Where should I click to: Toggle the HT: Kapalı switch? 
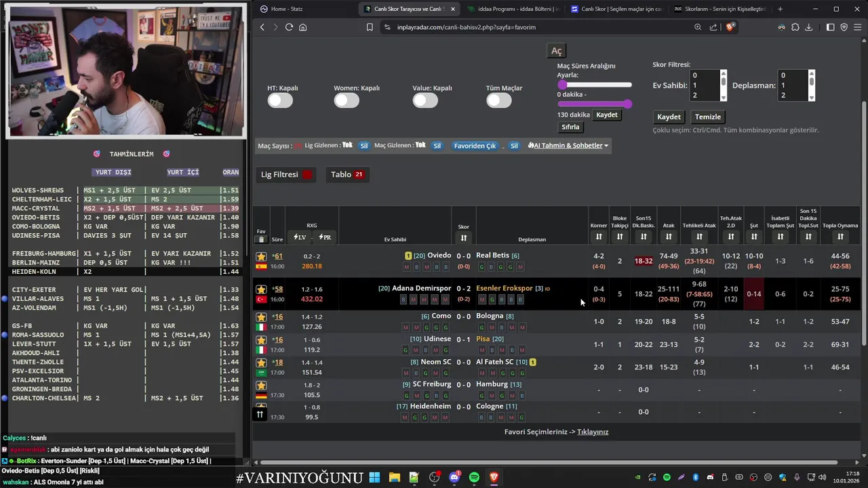[x=280, y=100]
